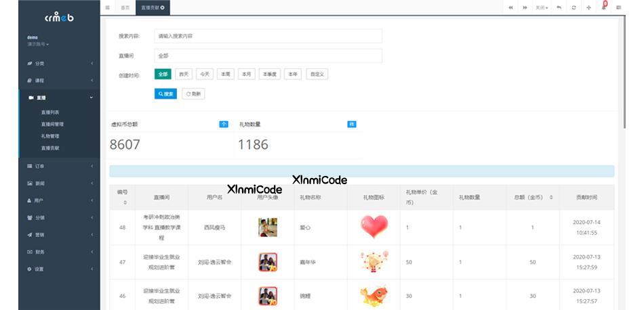Screen dimensions: 644x310
Task: Click the 搜索内容 text input field
Action: pyautogui.click(x=268, y=36)
